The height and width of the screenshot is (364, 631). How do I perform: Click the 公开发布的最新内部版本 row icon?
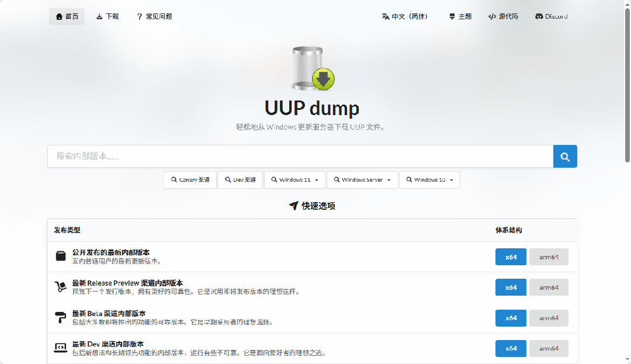coord(60,256)
